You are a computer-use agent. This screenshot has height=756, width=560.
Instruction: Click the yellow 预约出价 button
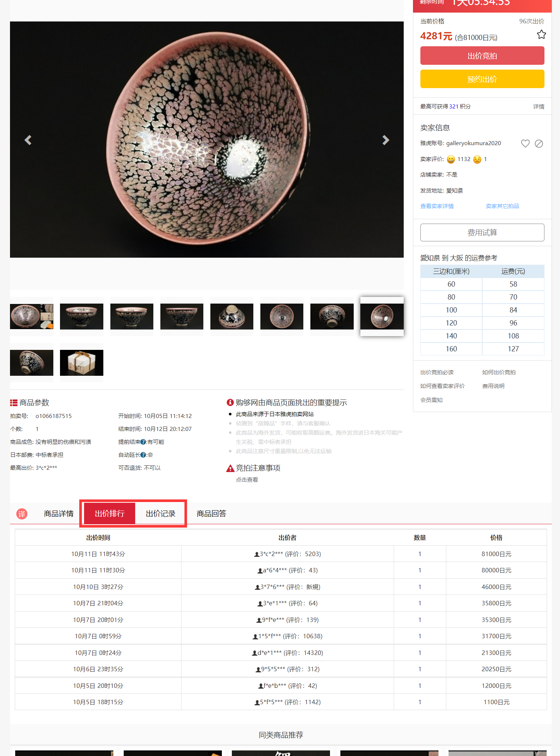[482, 79]
